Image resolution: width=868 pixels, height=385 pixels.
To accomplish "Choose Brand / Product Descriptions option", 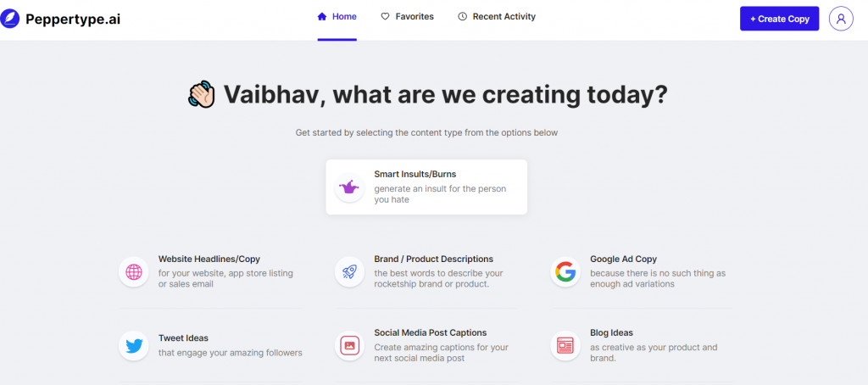I will (433, 259).
